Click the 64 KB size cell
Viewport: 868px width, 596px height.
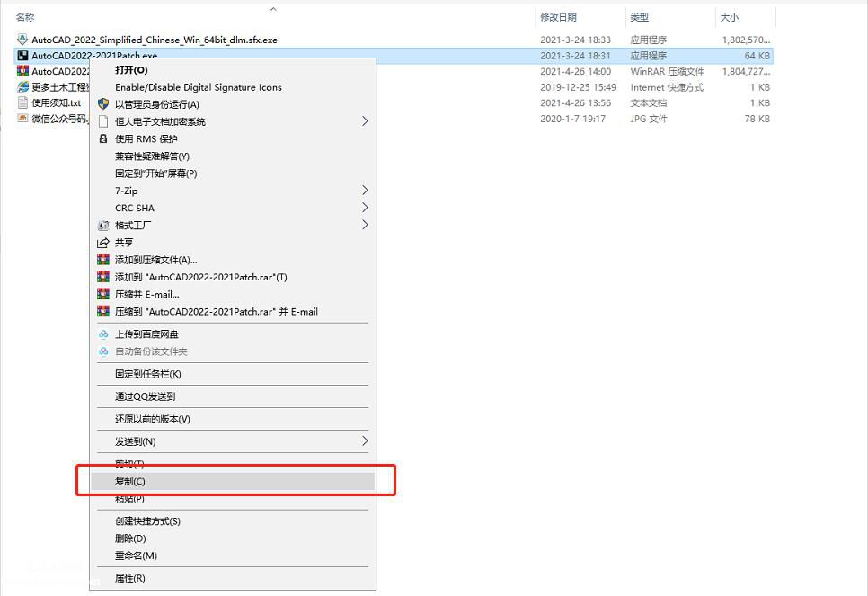point(757,56)
